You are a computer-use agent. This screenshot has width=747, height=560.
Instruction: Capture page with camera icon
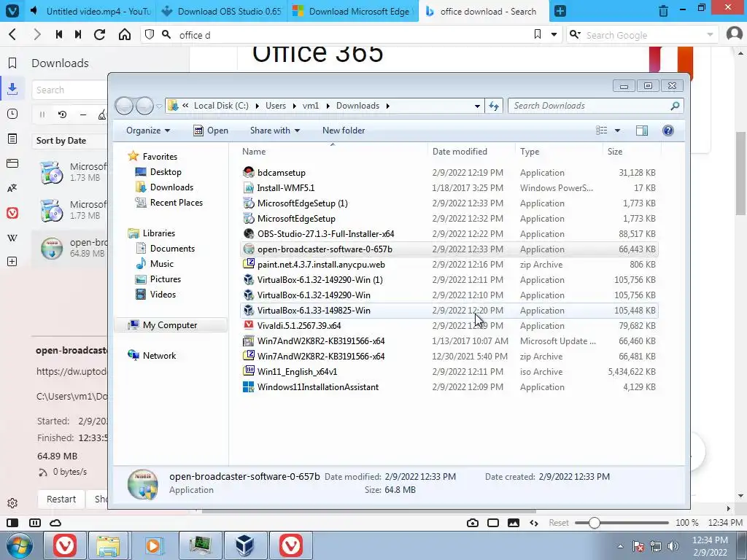tap(473, 523)
